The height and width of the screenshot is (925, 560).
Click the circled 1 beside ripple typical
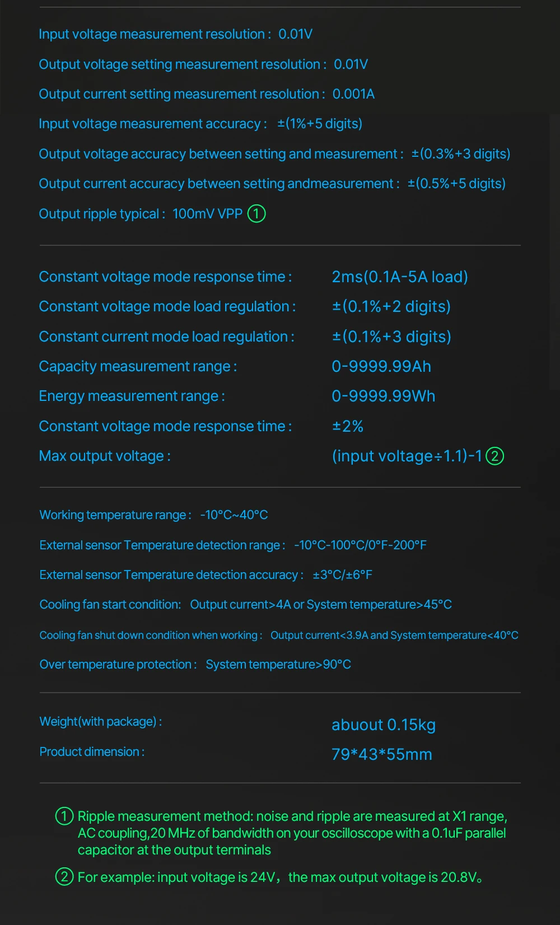(256, 213)
